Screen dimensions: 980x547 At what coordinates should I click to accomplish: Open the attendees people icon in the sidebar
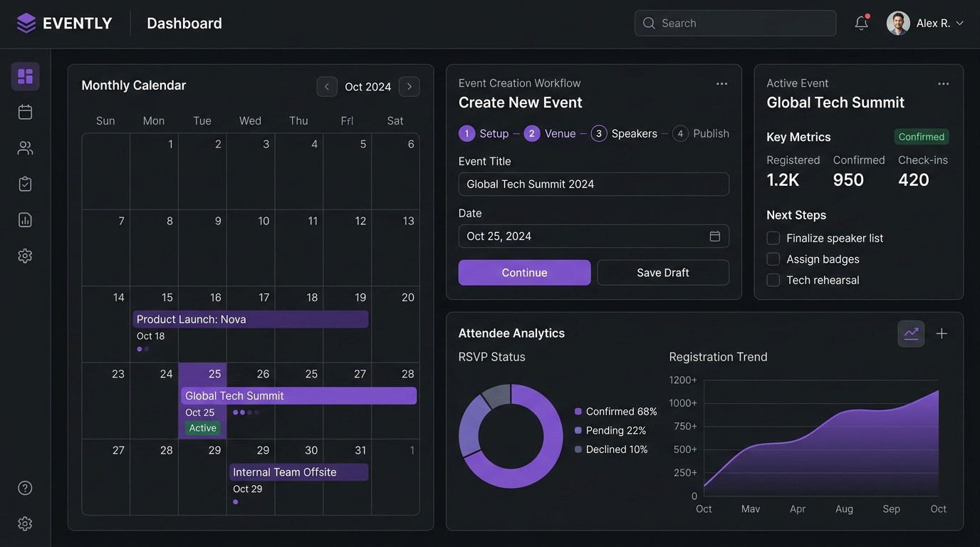[25, 148]
